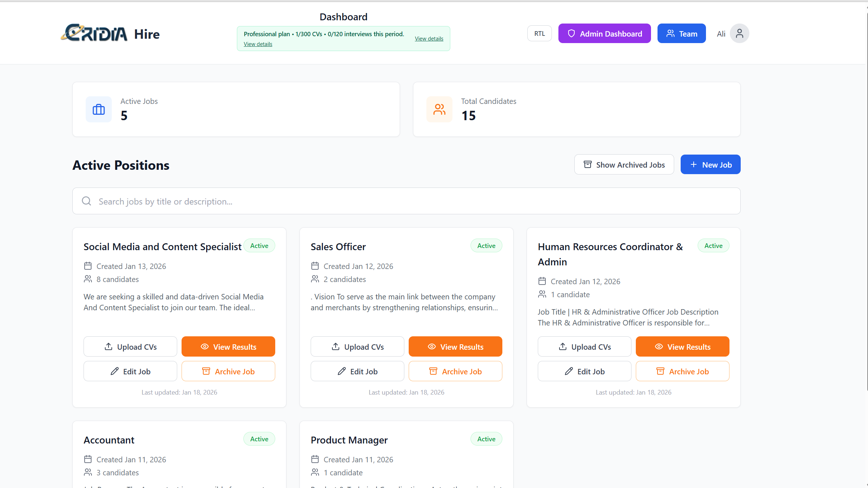Click the shield icon inside Admin Dashboard button

[571, 33]
